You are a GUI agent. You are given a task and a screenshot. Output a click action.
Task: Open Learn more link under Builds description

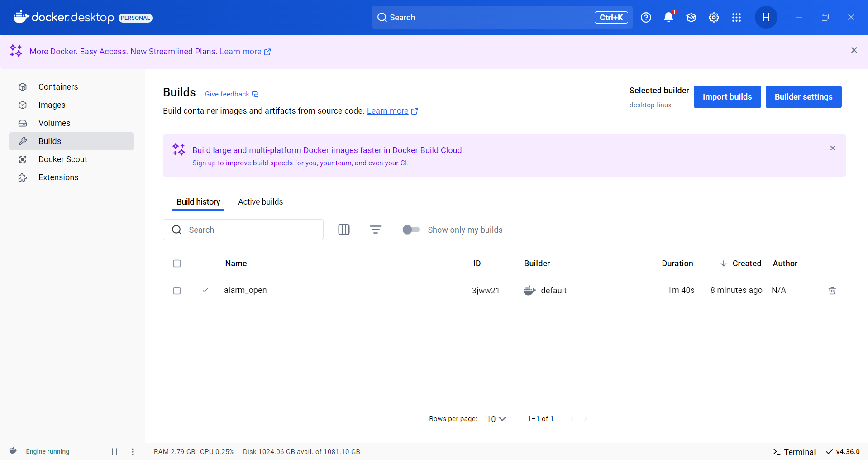pos(392,111)
